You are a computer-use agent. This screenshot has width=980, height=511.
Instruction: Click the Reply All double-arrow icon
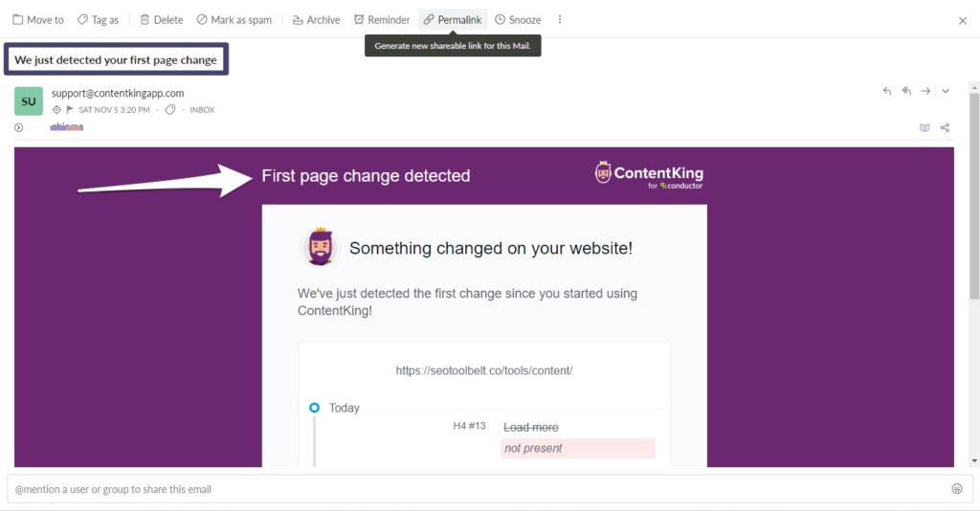point(906,91)
